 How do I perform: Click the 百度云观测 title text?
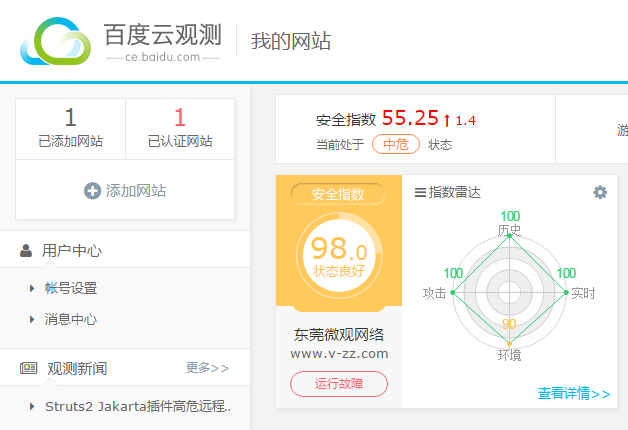pos(162,34)
